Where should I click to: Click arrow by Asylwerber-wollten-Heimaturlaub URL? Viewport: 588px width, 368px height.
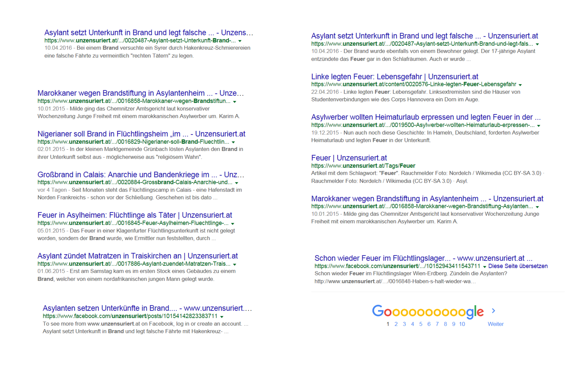tap(539, 126)
